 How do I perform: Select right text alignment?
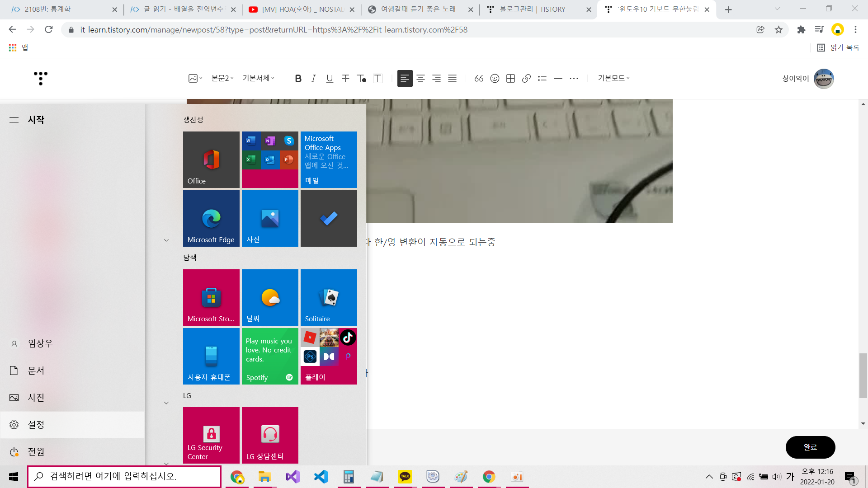(x=436, y=78)
